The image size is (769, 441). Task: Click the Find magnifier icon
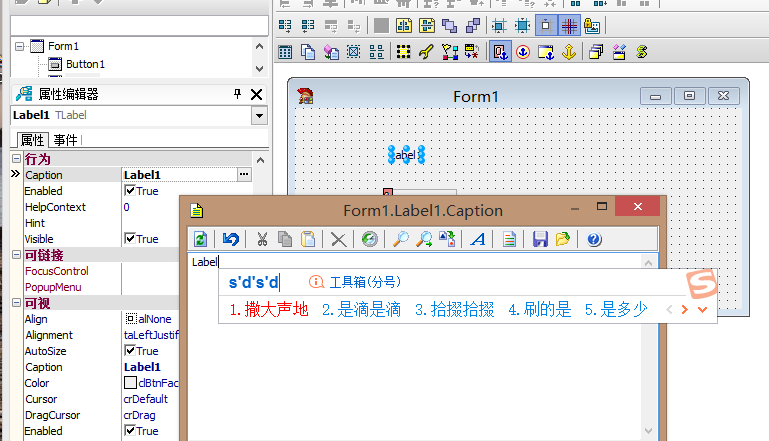point(399,239)
